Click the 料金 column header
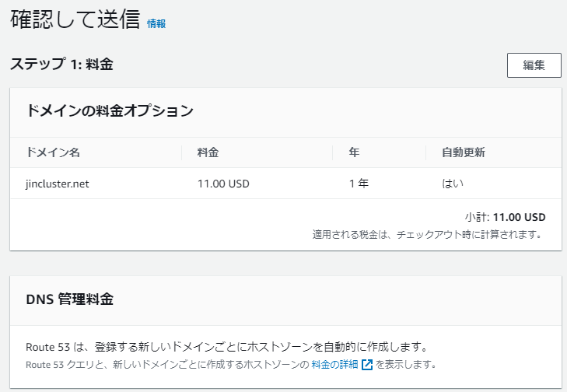567x392 pixels. pyautogui.click(x=208, y=152)
